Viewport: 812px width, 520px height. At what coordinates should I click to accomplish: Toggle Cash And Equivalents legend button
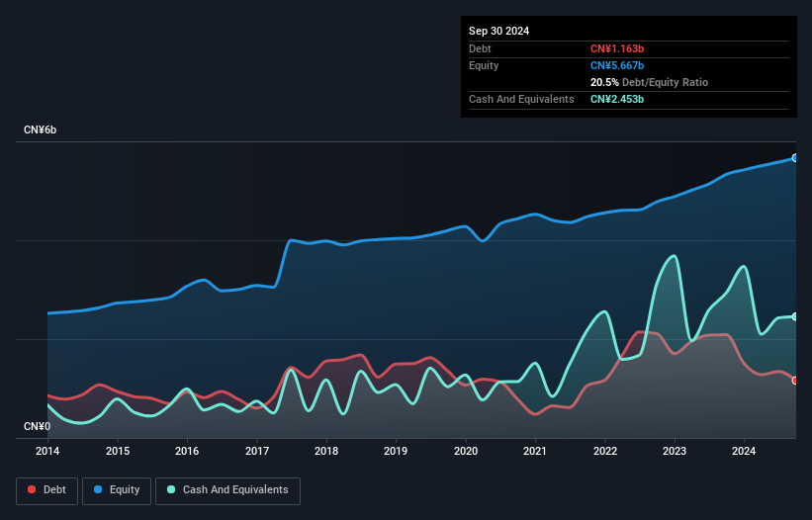(x=227, y=490)
